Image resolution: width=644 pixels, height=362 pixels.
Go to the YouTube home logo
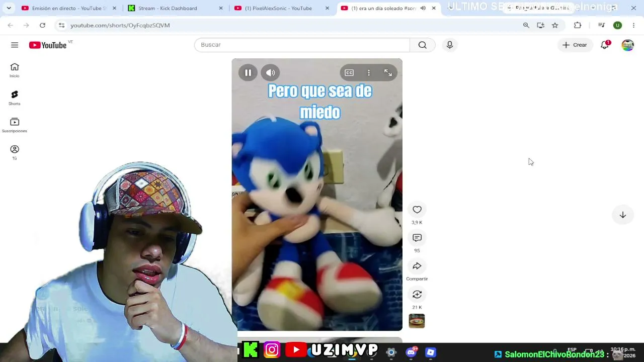tap(48, 45)
